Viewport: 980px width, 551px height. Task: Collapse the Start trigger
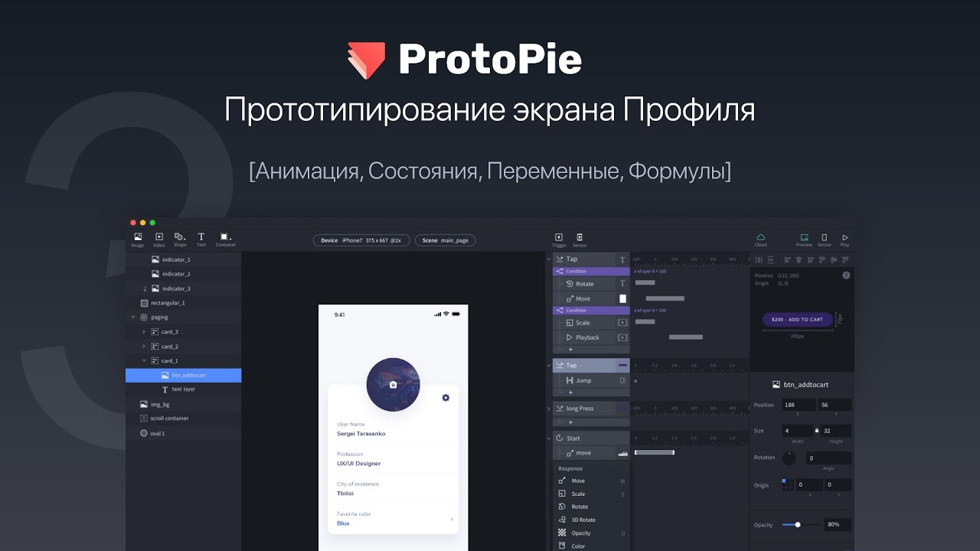pyautogui.click(x=549, y=439)
